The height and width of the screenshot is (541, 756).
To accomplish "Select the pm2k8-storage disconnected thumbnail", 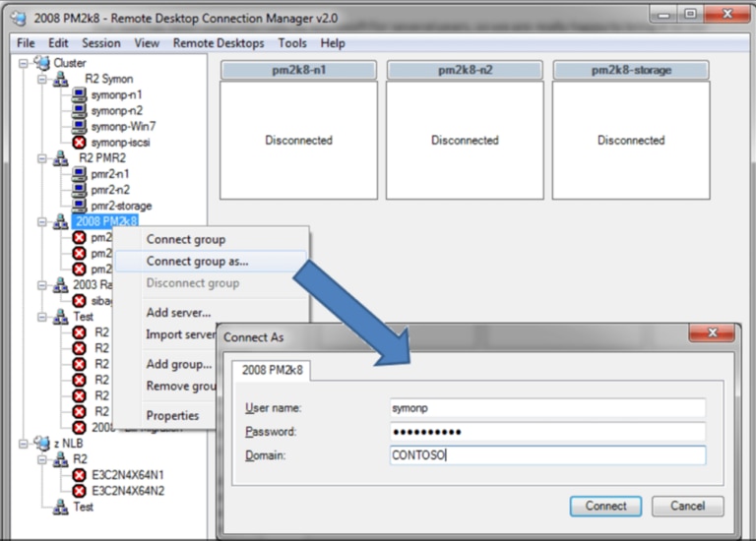I will tap(631, 140).
